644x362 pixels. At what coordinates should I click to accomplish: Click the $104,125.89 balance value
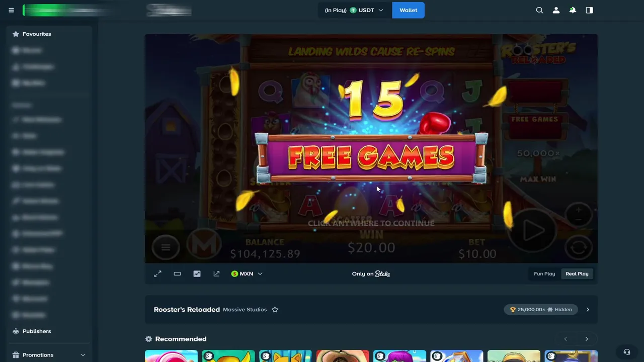pyautogui.click(x=265, y=254)
